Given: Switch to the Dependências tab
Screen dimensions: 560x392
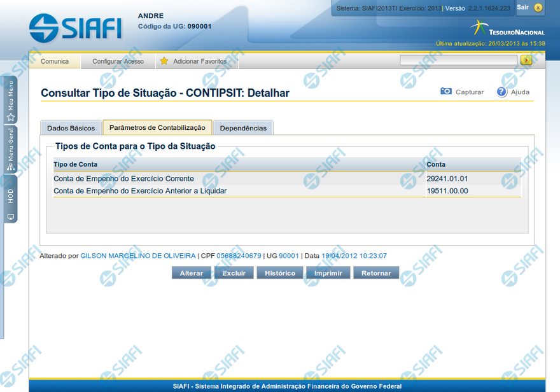Looking at the screenshot, I should (243, 128).
